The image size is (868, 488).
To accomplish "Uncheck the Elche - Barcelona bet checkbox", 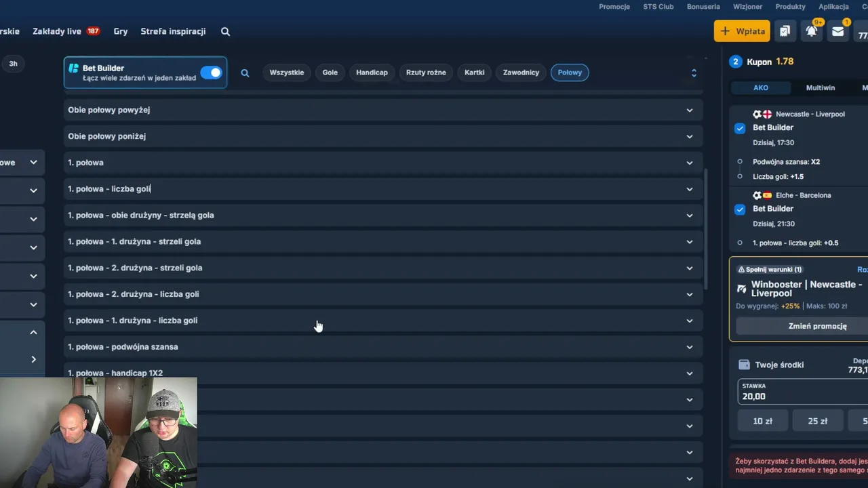I will coord(740,209).
